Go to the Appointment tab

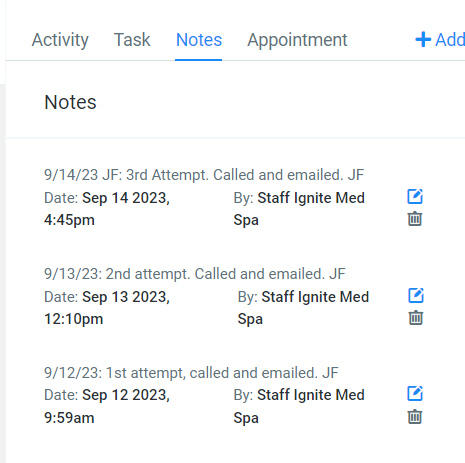(x=297, y=40)
